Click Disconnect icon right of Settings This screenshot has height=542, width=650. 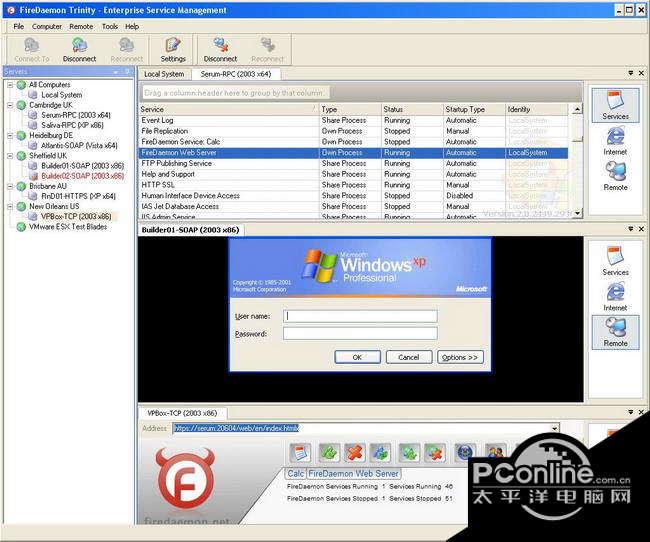pos(221,45)
